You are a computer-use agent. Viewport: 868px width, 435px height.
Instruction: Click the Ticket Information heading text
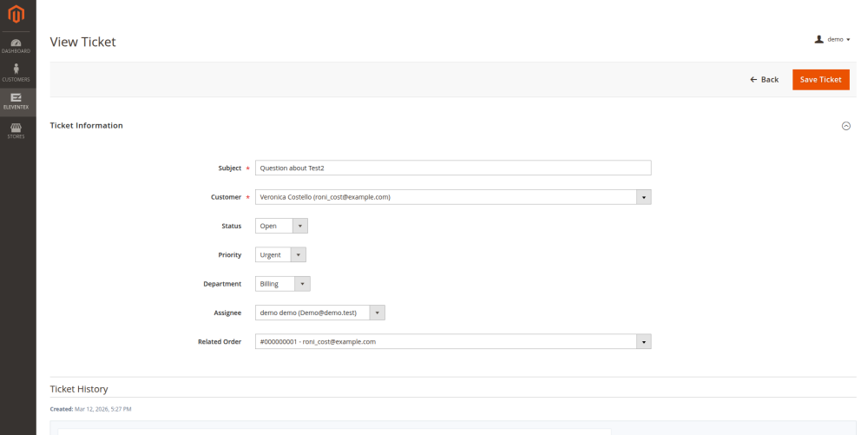[x=86, y=126]
